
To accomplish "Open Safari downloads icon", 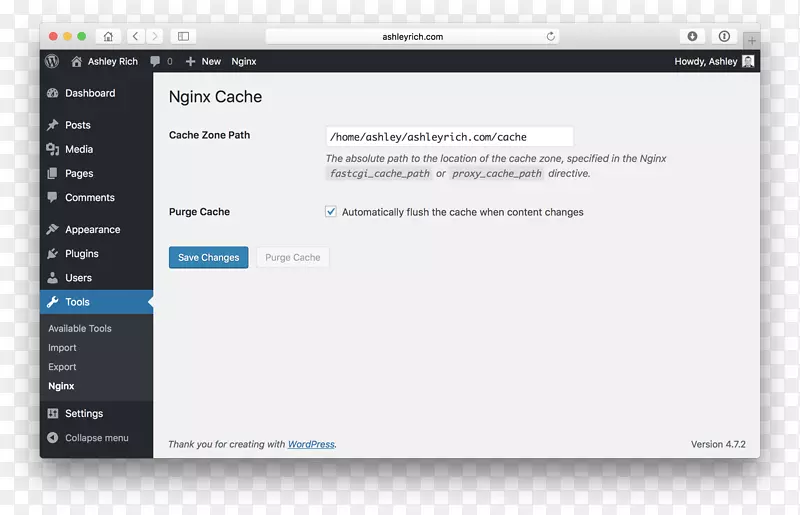I will 692,36.
